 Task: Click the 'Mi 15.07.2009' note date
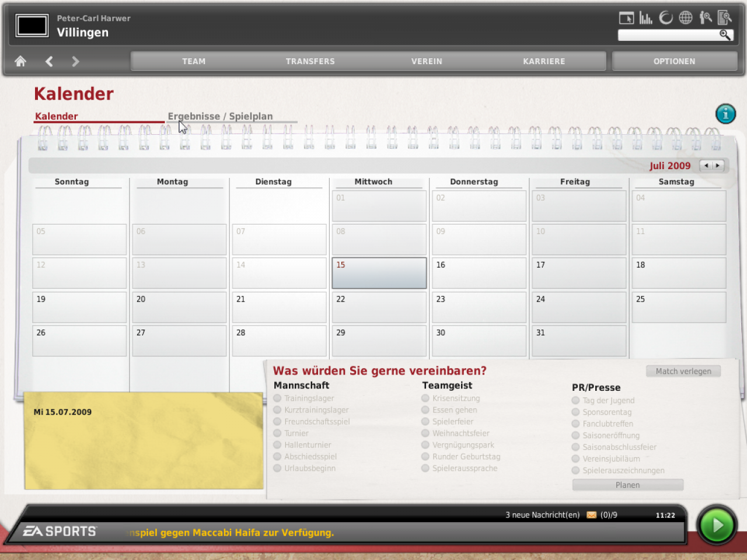pos(62,412)
